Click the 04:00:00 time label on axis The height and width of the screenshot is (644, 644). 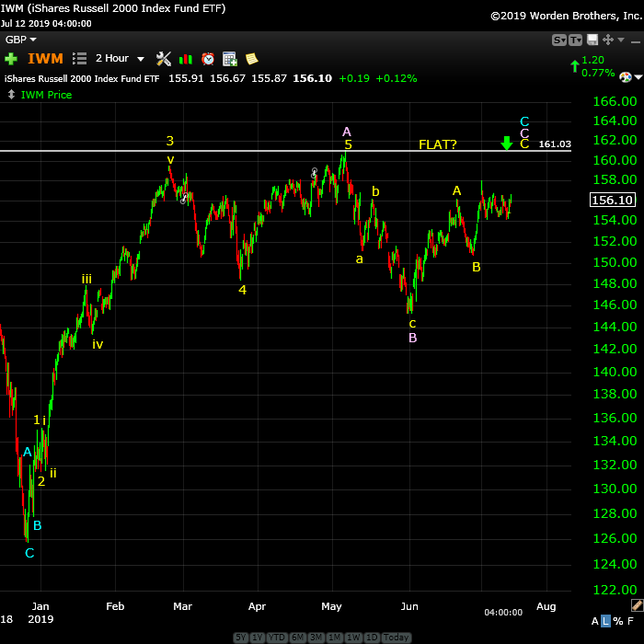503,613
